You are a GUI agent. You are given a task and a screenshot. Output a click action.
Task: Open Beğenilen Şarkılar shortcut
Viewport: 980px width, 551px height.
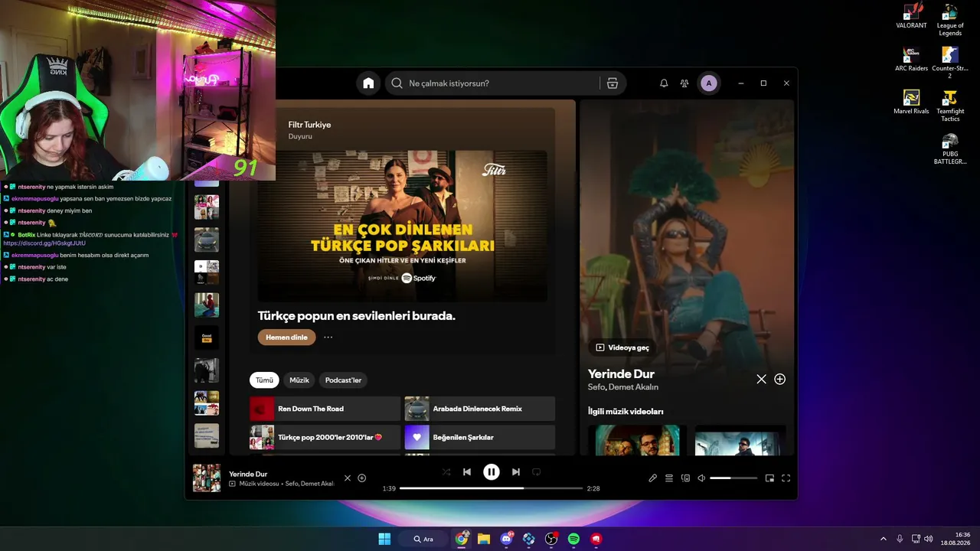(479, 437)
